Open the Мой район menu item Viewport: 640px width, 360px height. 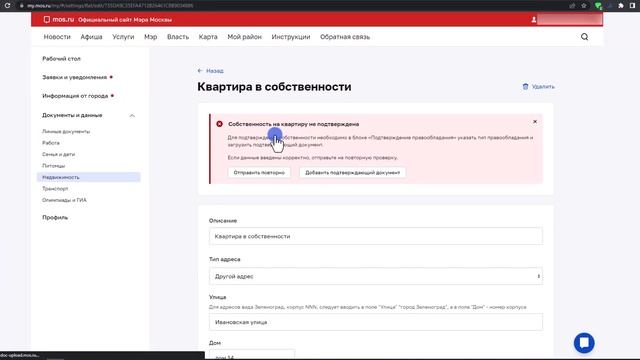[x=244, y=37]
